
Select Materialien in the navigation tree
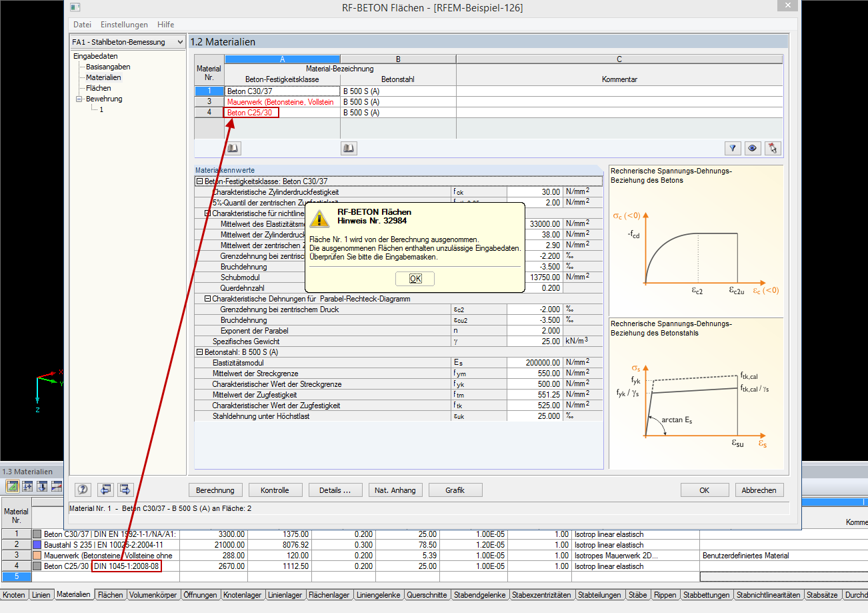click(x=103, y=77)
